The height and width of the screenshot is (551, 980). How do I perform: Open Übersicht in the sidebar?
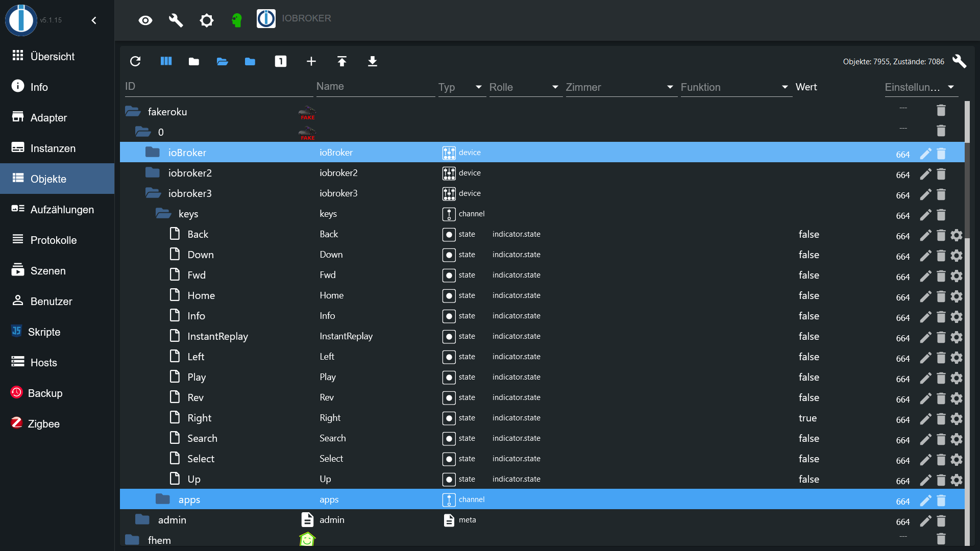pos(57,56)
